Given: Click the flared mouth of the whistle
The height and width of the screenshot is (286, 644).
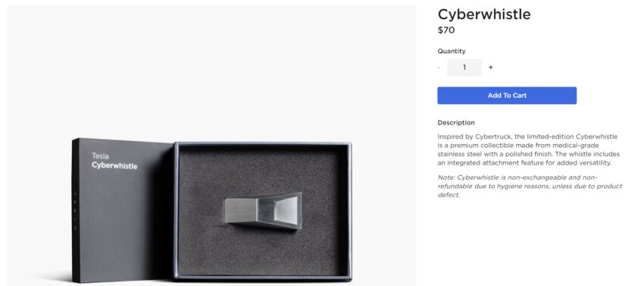Looking at the screenshot, I should [286, 210].
